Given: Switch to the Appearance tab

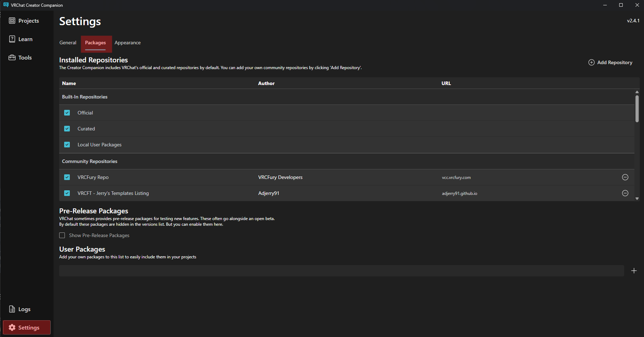Looking at the screenshot, I should point(128,43).
